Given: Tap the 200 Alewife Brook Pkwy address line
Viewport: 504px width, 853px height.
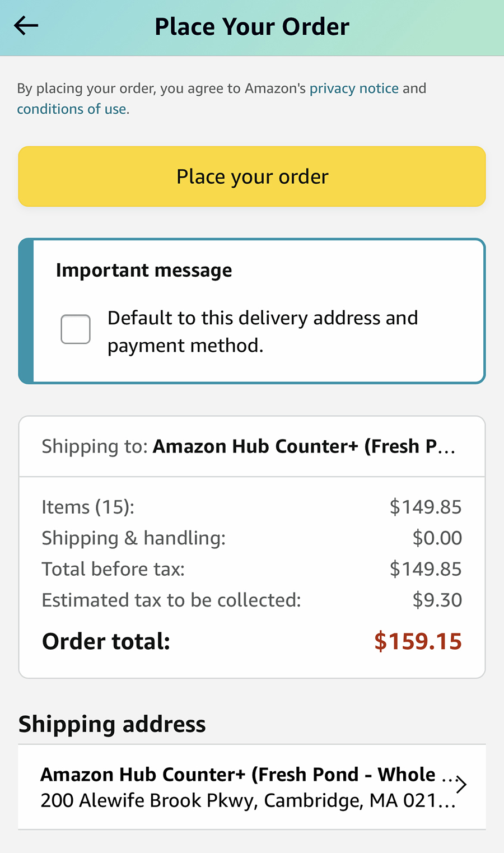Looking at the screenshot, I should (246, 801).
